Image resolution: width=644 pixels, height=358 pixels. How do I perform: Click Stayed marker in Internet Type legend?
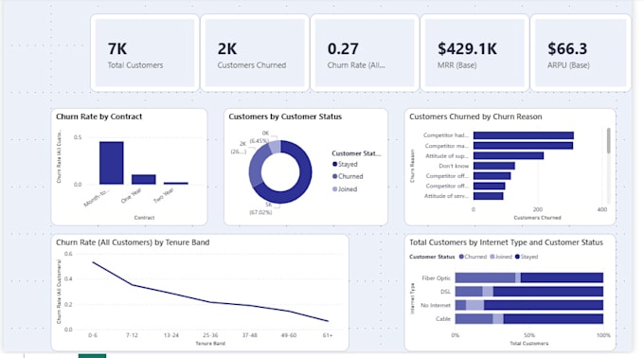click(517, 257)
